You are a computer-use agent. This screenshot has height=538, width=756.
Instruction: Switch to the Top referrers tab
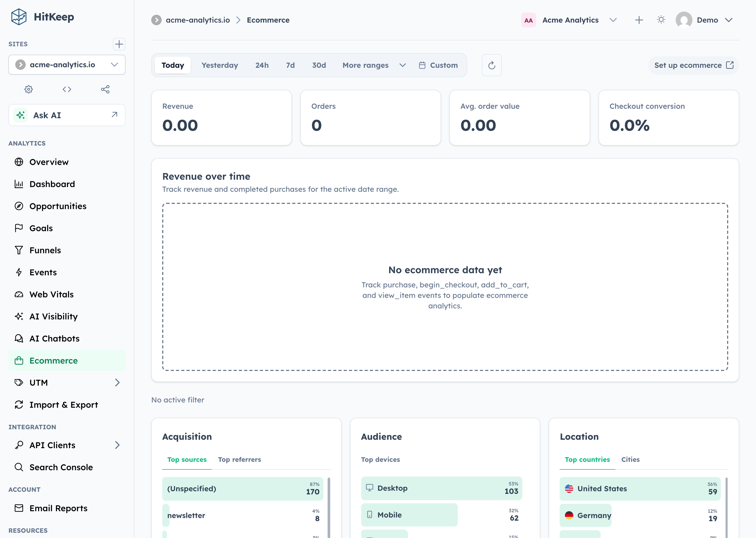239,459
